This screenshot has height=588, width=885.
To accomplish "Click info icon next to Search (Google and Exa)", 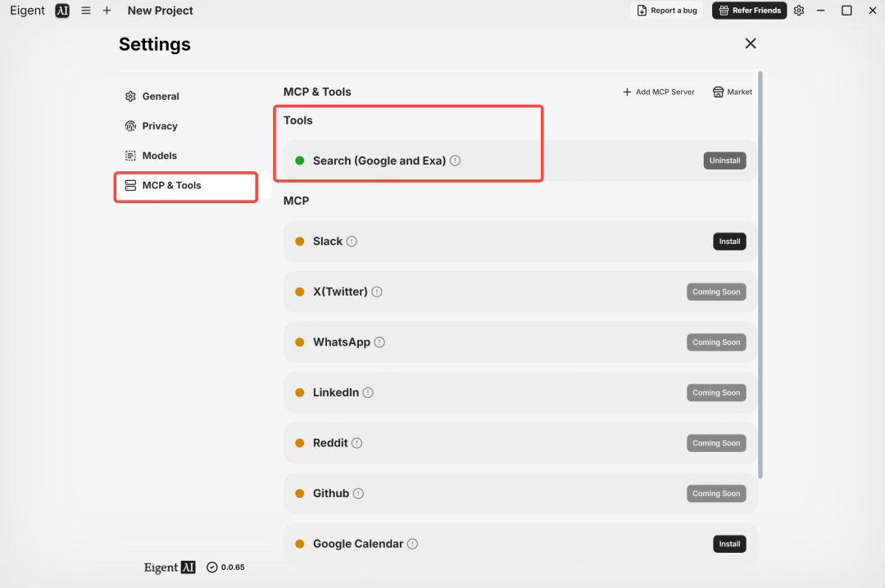I will coord(456,161).
